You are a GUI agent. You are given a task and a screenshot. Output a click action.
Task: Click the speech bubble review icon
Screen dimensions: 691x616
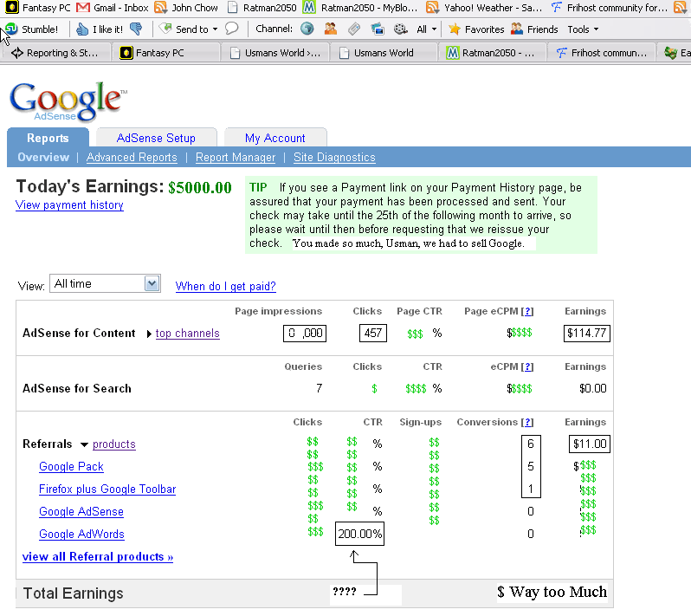pos(231,29)
